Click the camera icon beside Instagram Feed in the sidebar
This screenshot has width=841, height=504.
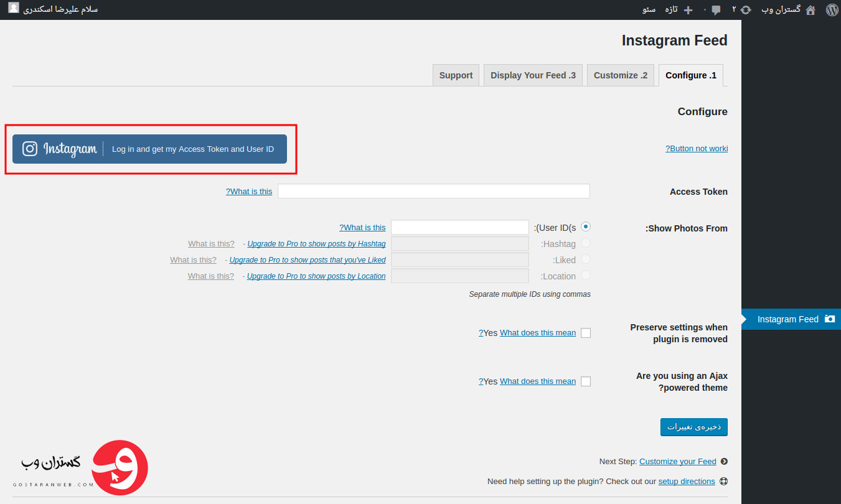tap(829, 319)
